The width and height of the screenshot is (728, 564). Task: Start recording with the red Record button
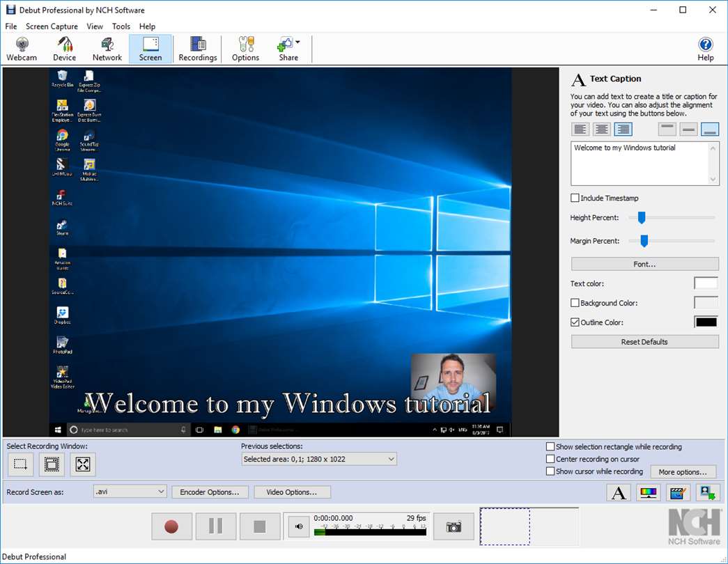point(171,526)
